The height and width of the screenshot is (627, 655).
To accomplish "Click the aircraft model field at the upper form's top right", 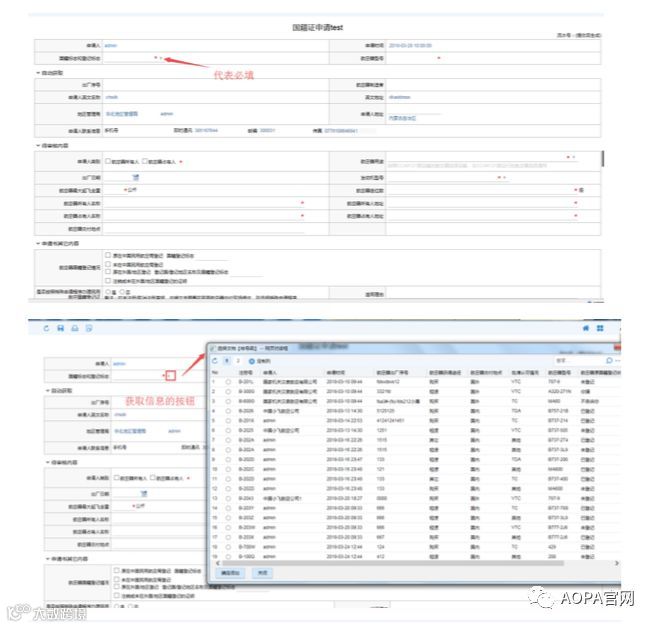I will [411, 58].
